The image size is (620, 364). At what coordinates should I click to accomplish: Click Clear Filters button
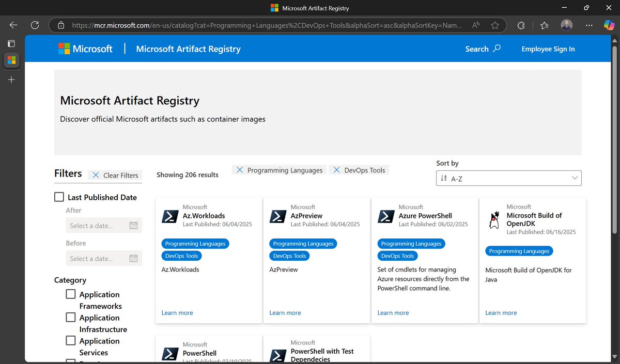click(115, 175)
